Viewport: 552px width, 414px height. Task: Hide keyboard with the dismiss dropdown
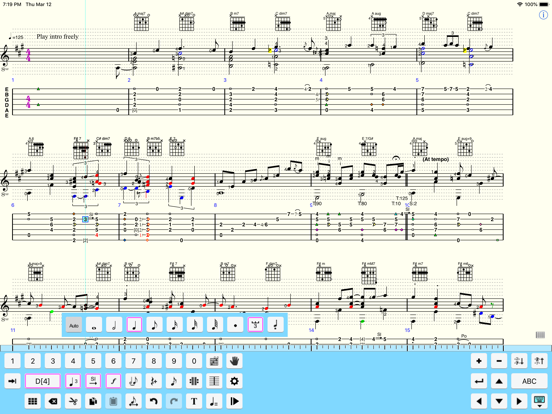click(x=539, y=401)
